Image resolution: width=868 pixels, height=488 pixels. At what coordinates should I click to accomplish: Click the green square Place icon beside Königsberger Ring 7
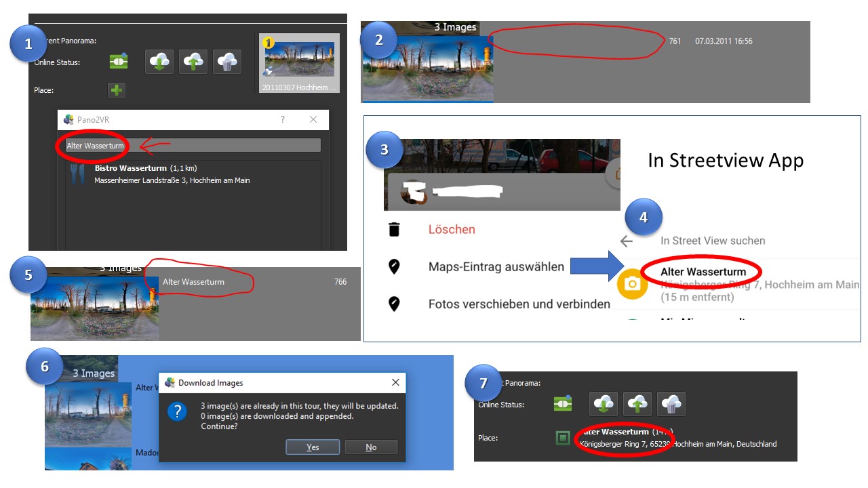point(563,438)
